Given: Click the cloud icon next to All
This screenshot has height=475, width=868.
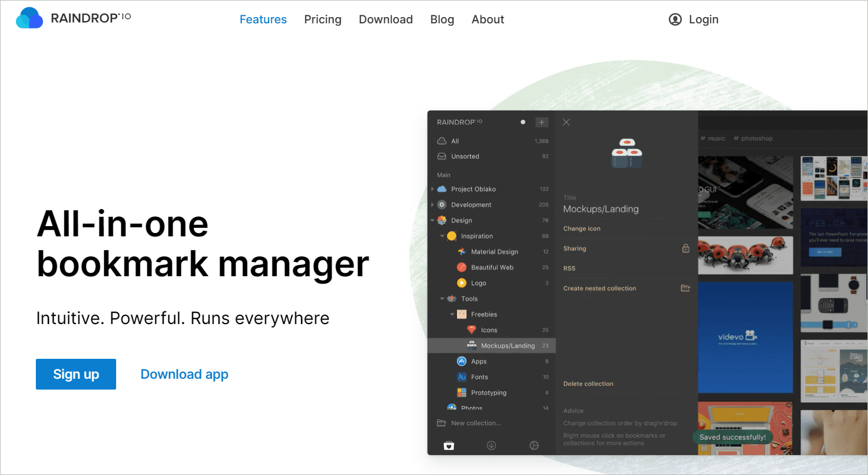Looking at the screenshot, I should tap(442, 141).
